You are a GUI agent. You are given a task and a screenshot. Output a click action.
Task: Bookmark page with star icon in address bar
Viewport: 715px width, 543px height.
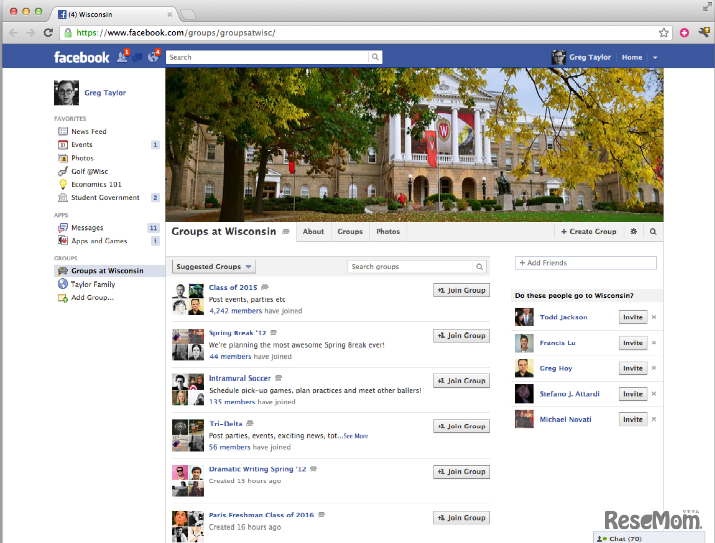(663, 33)
